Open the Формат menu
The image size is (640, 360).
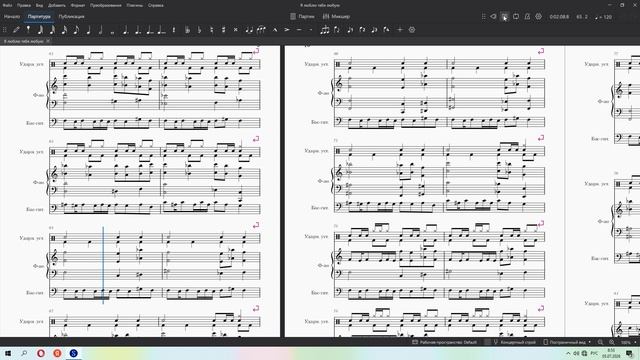click(x=78, y=5)
